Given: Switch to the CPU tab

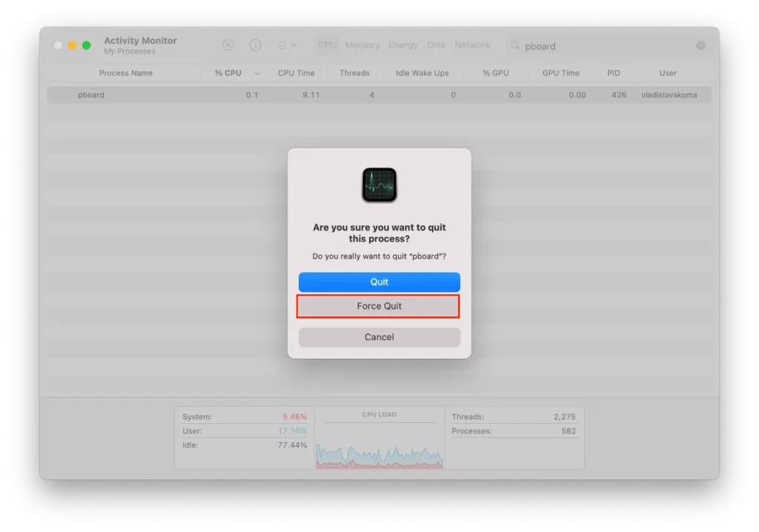Looking at the screenshot, I should tap(327, 45).
